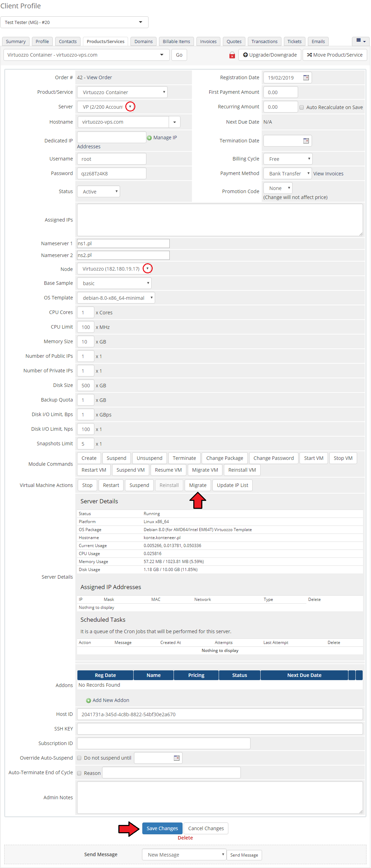Tick Do not suspend until checkbox
The height and width of the screenshot is (868, 371).
pos(79,758)
